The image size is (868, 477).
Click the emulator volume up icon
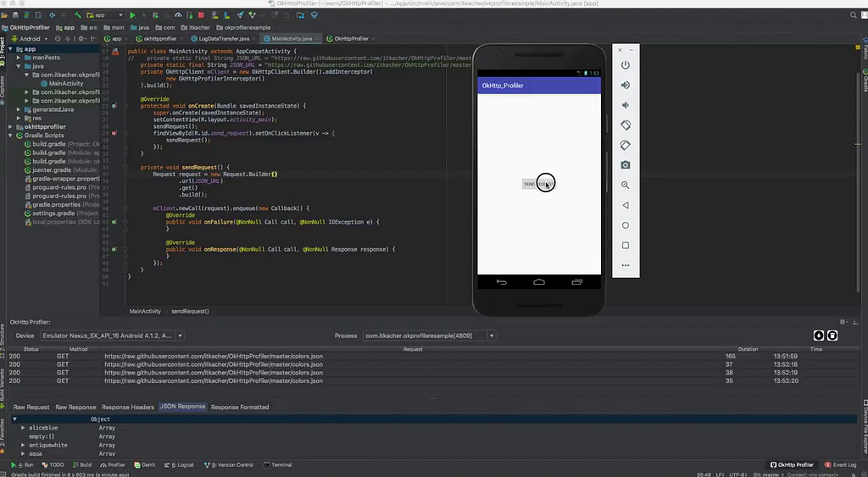pyautogui.click(x=625, y=86)
